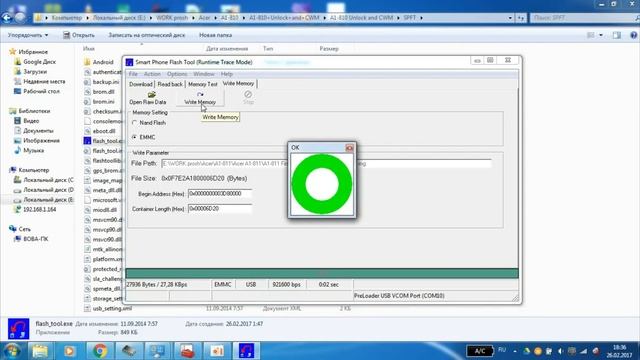Open the File menu in Flash Tool
The width and height of the screenshot is (640, 360).
click(133, 74)
